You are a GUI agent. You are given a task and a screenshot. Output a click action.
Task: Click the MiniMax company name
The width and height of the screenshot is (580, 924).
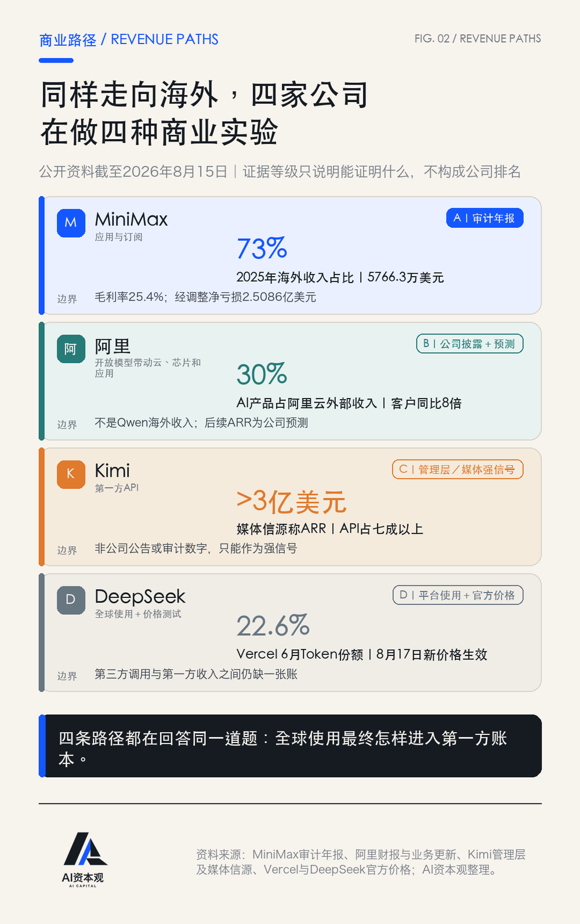(131, 219)
